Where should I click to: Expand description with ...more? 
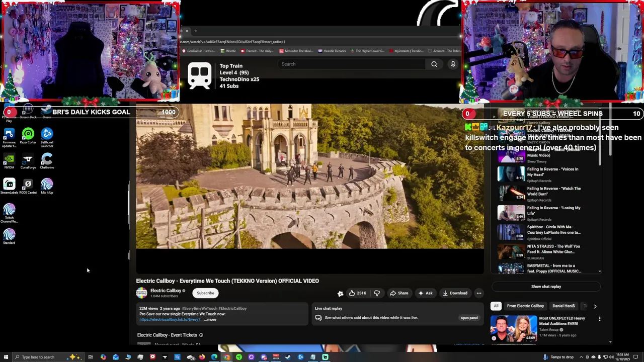[x=210, y=320]
